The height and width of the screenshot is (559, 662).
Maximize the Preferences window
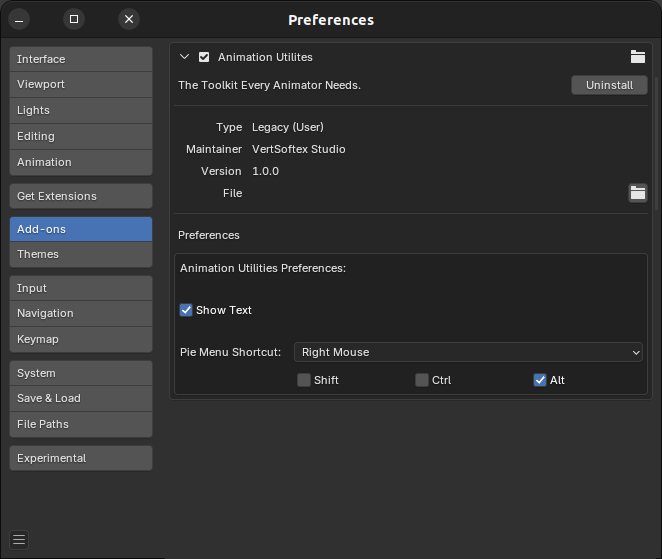point(74,19)
